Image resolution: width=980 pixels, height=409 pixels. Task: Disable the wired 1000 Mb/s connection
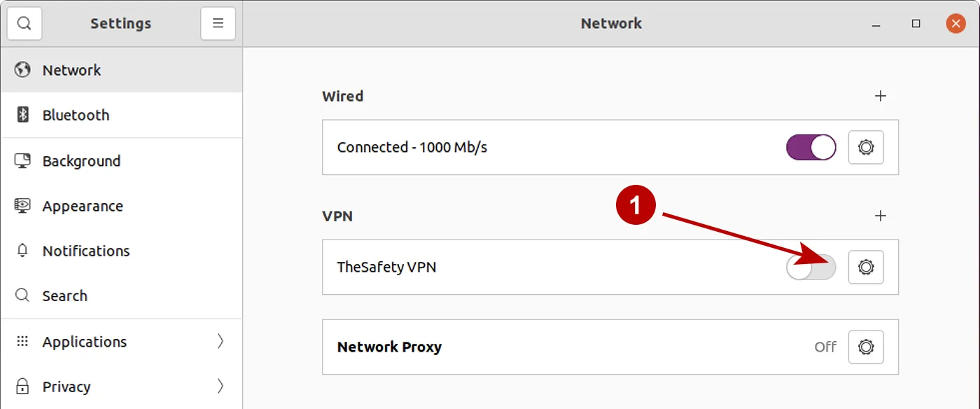coord(811,148)
